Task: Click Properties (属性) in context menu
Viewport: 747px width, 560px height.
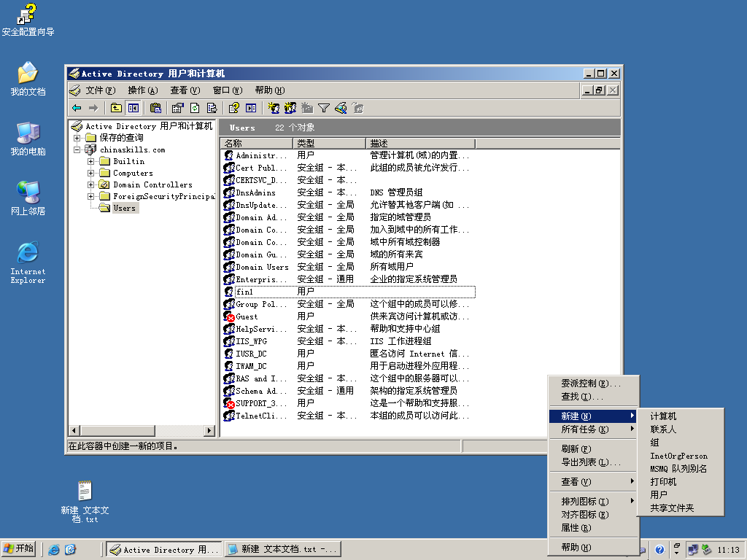Action: coord(592,528)
